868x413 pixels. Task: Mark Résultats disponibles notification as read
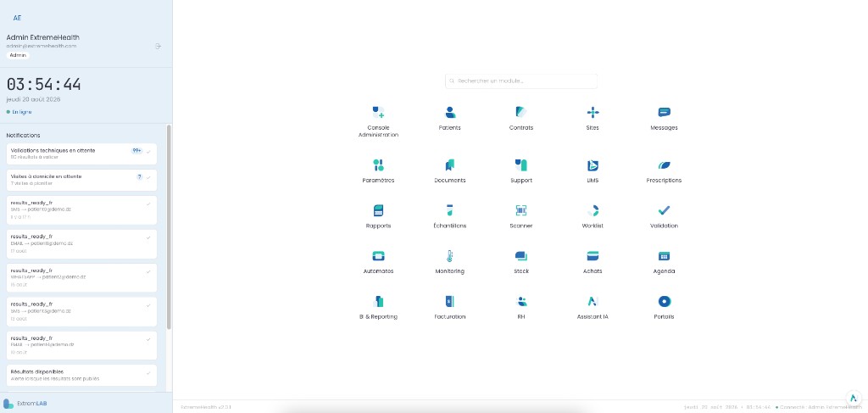[x=148, y=373]
